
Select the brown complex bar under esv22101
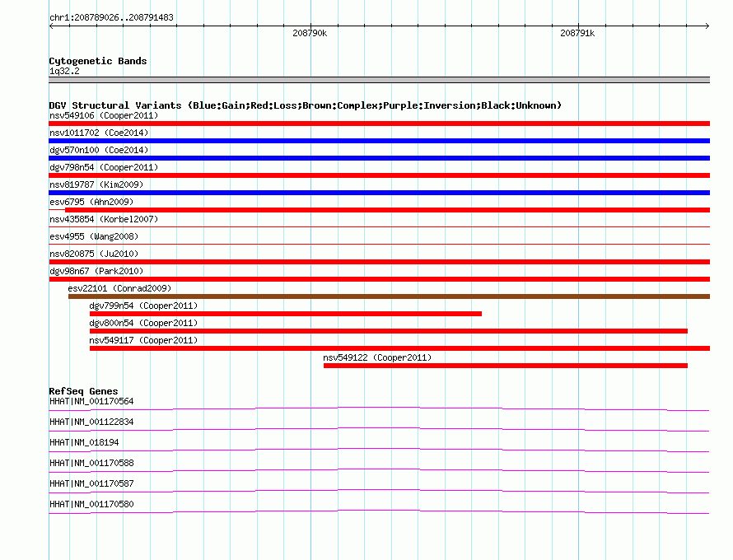click(389, 296)
